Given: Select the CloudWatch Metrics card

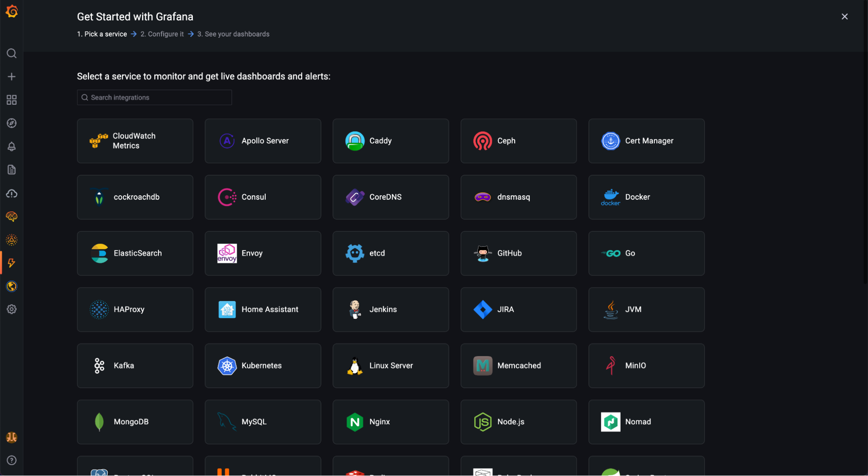Looking at the screenshot, I should [x=135, y=141].
